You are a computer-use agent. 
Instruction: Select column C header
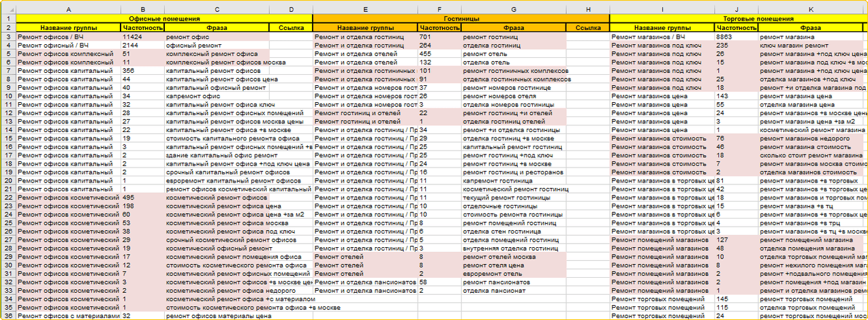[217, 10]
